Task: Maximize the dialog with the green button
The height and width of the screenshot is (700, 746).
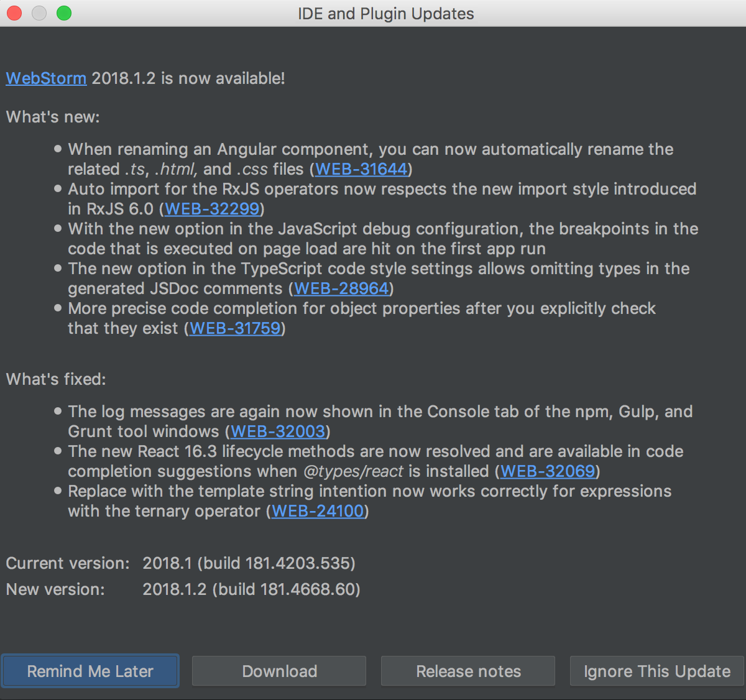Action: [x=64, y=13]
